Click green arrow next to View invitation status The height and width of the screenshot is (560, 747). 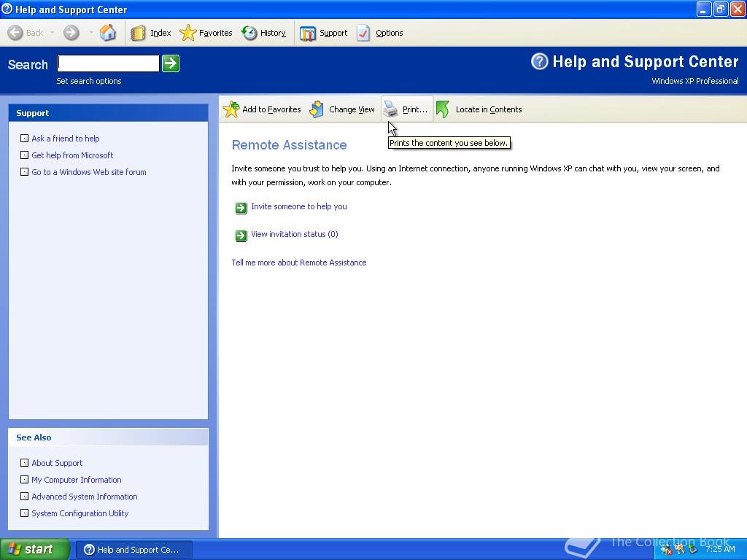pyautogui.click(x=241, y=236)
